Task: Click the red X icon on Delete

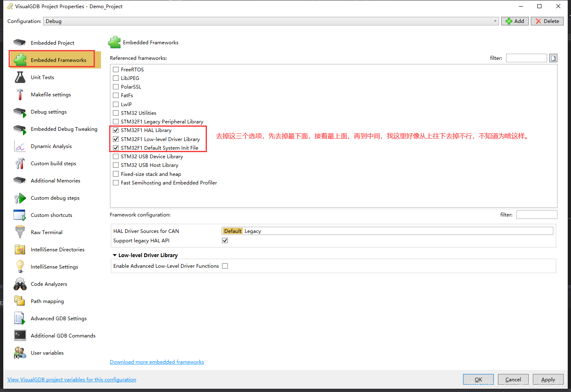Action: pyautogui.click(x=538, y=21)
